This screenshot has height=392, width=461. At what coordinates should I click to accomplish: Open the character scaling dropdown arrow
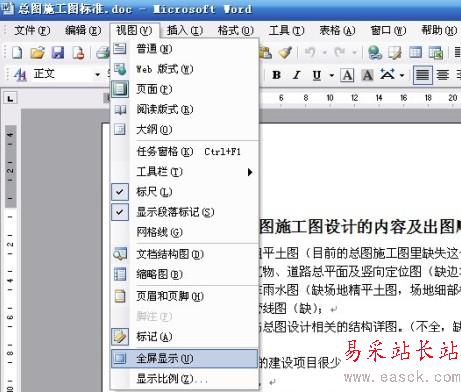coord(402,75)
